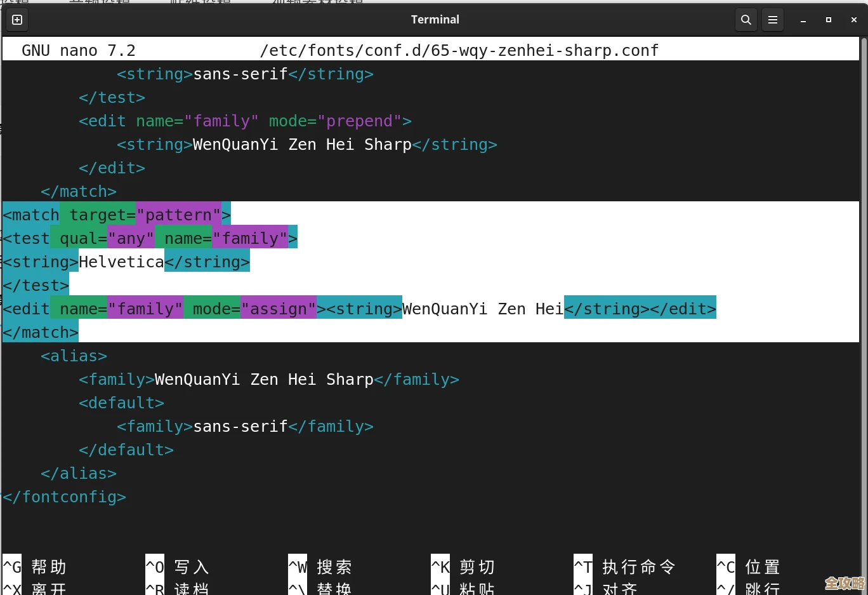Click the ^C 位置 position shortcut
The image size is (868, 595).
(749, 566)
